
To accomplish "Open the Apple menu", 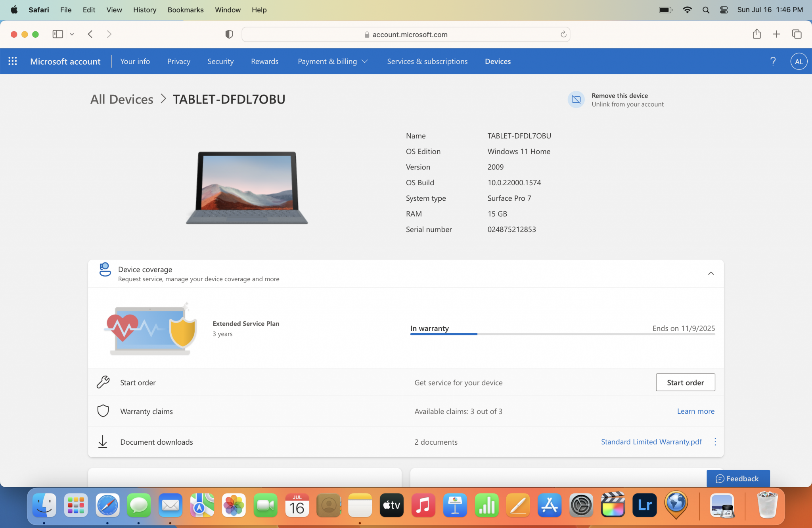I will (14, 10).
